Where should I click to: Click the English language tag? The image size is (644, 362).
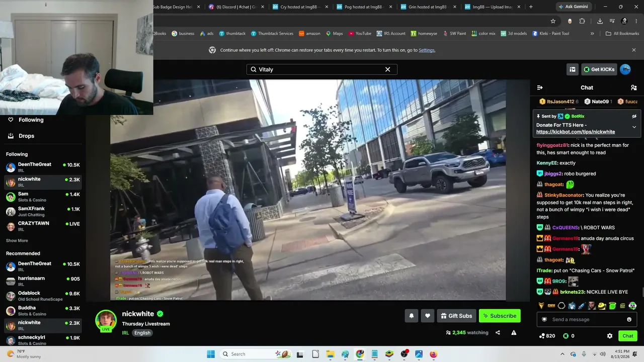click(x=142, y=333)
